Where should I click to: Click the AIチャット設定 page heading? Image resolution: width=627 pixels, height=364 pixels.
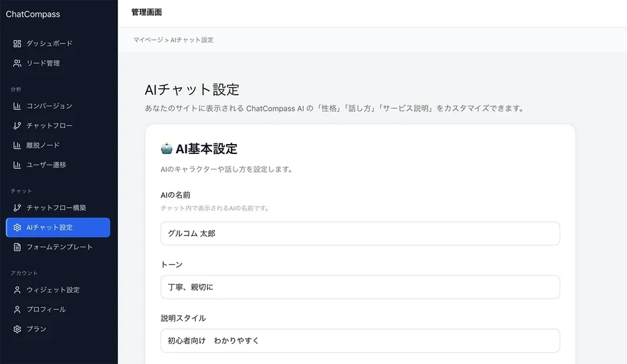tap(192, 89)
